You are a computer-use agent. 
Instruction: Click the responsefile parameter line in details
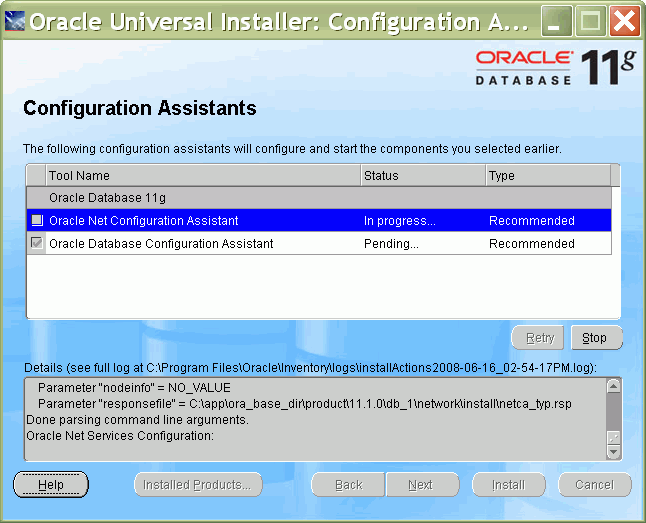pyautogui.click(x=304, y=404)
